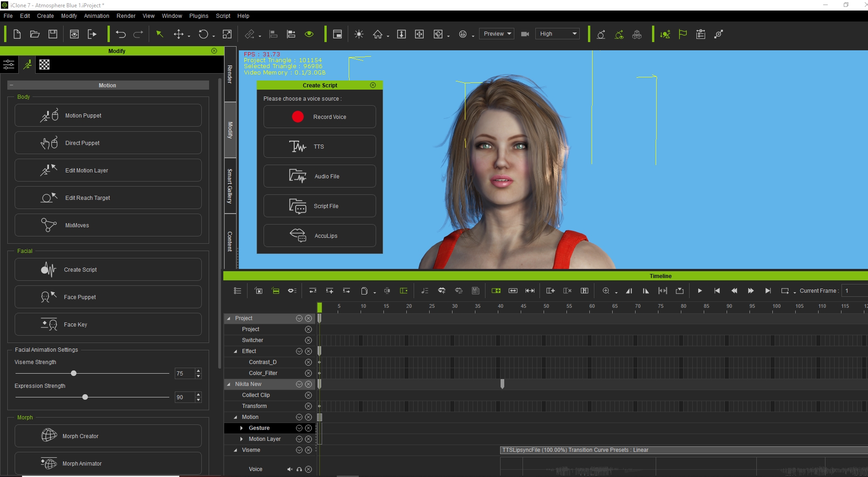868x477 pixels.
Task: Collapse the Viseme track group
Action: (236, 450)
